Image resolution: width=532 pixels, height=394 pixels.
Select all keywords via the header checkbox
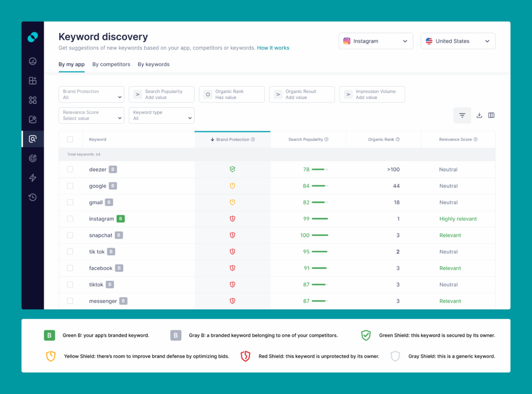pos(71,139)
